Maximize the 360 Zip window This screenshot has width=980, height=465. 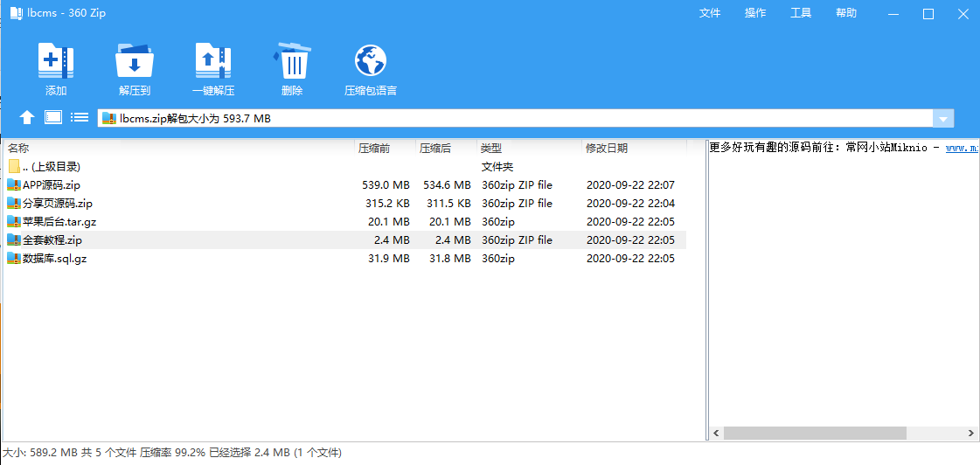coord(928,13)
